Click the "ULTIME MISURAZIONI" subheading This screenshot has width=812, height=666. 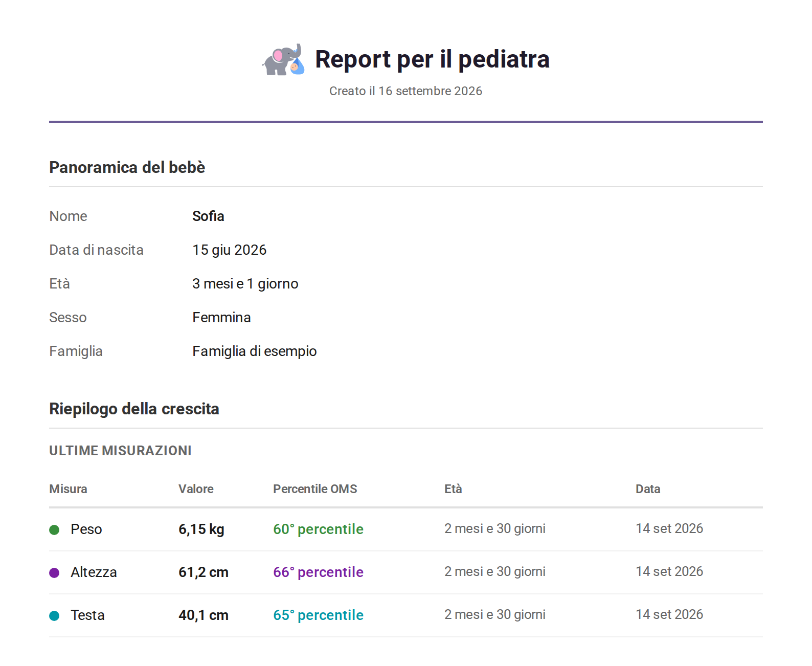120,451
